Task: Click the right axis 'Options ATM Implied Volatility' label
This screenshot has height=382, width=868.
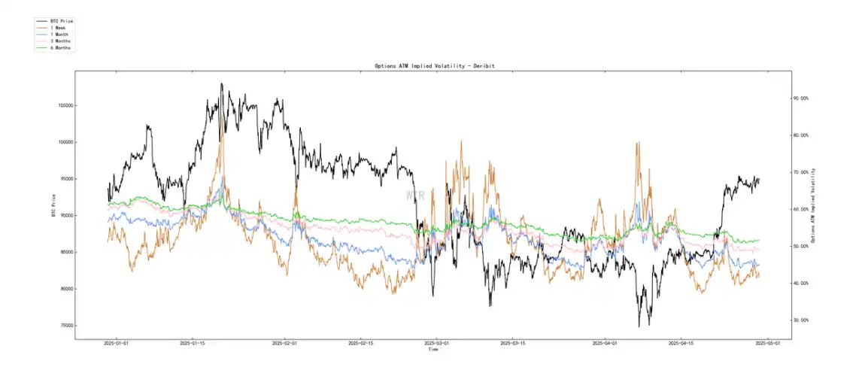Action: click(x=815, y=205)
